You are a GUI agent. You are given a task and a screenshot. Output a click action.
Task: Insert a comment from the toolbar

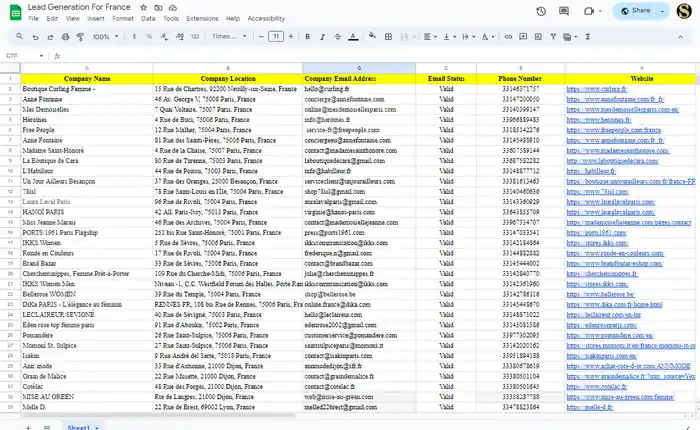523,37
